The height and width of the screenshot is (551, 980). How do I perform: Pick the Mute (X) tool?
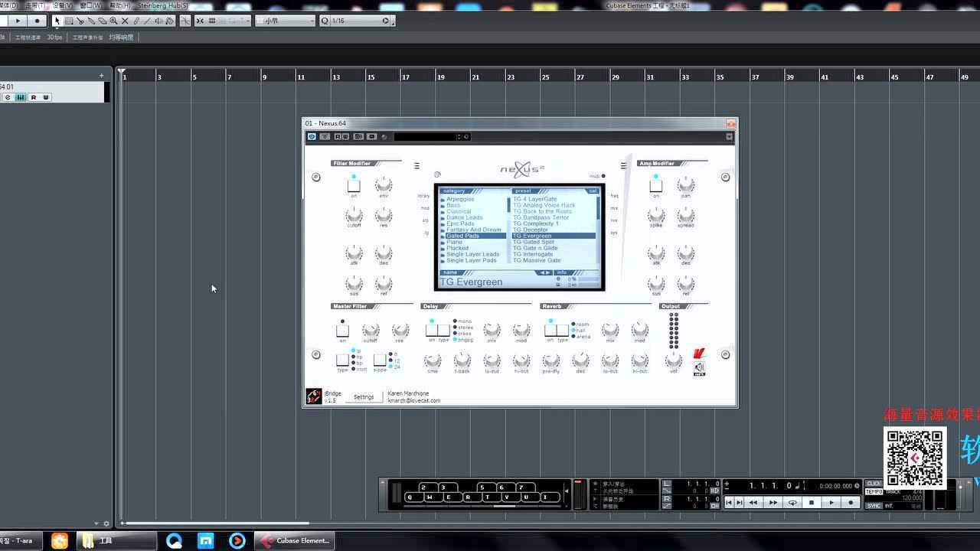(x=125, y=21)
